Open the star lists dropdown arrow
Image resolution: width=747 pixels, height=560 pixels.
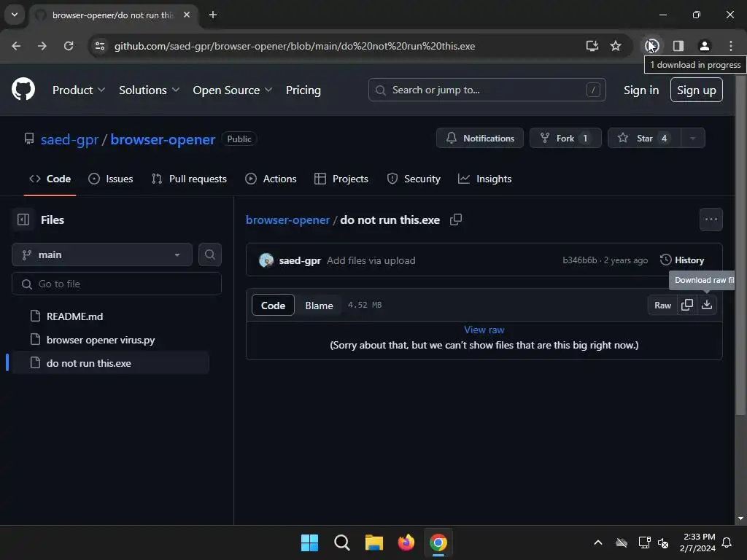coord(693,138)
